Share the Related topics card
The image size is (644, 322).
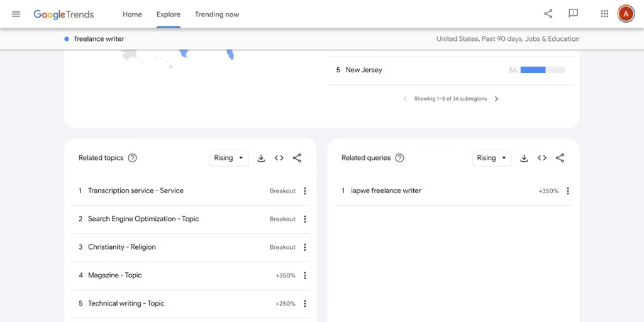click(x=297, y=158)
